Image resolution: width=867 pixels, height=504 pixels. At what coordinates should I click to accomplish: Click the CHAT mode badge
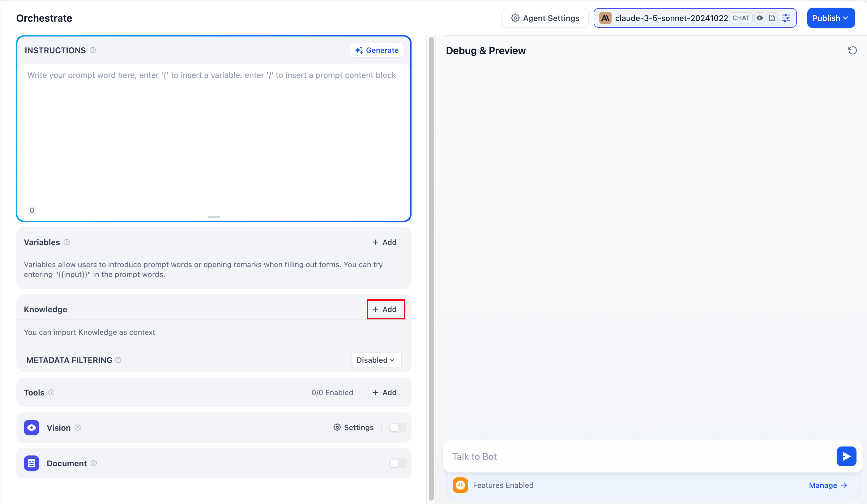[x=741, y=18]
